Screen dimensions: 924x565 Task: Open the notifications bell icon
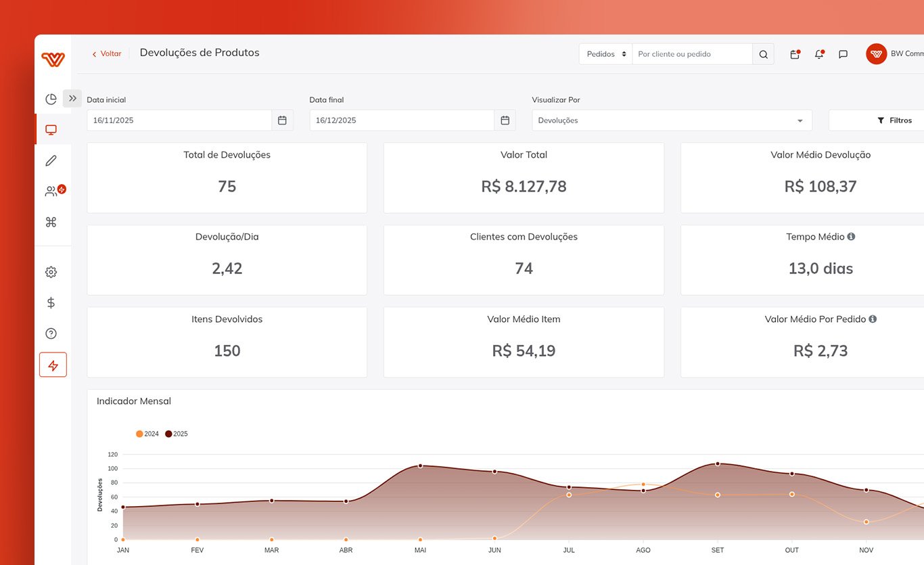coord(819,54)
